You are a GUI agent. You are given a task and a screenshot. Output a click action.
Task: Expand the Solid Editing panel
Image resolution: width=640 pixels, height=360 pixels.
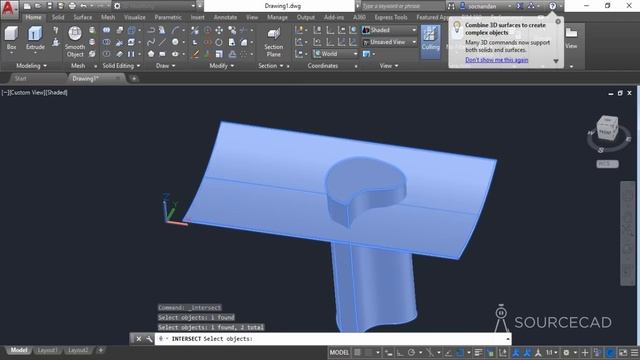pos(121,66)
